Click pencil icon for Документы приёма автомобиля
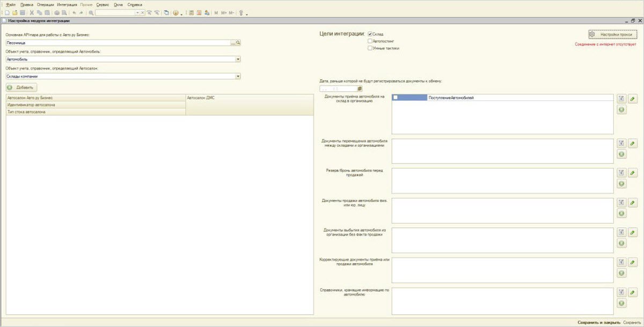The image size is (644, 327). click(x=632, y=99)
